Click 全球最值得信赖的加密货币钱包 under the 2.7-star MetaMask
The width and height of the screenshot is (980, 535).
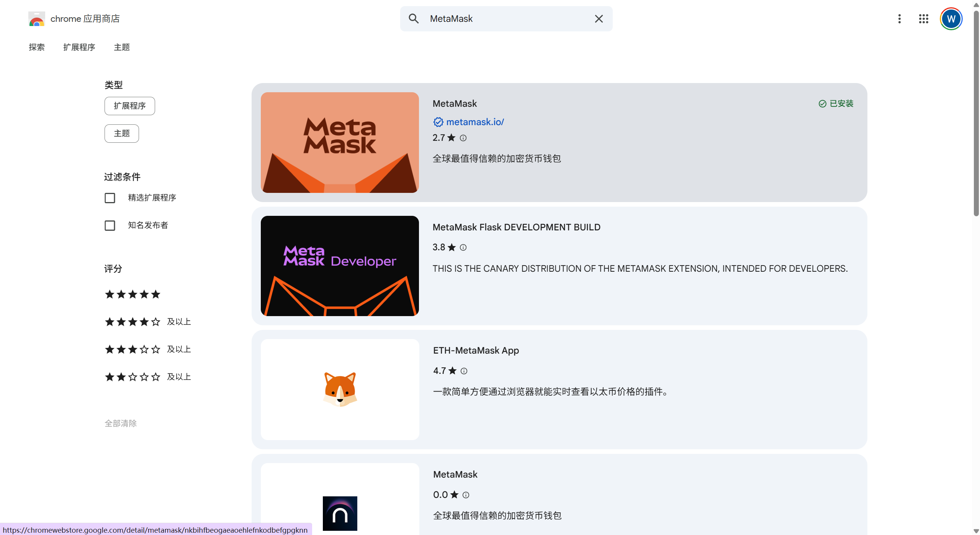tap(497, 158)
